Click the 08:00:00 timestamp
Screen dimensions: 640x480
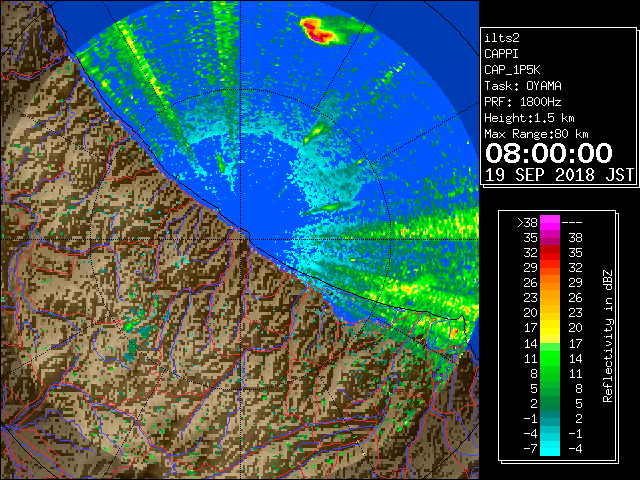click(x=549, y=153)
